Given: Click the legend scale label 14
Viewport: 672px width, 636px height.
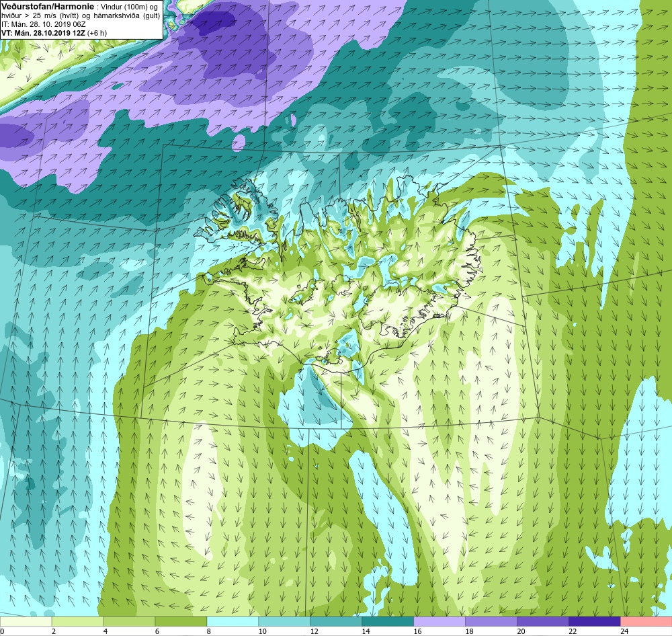Looking at the screenshot, I should tap(366, 631).
